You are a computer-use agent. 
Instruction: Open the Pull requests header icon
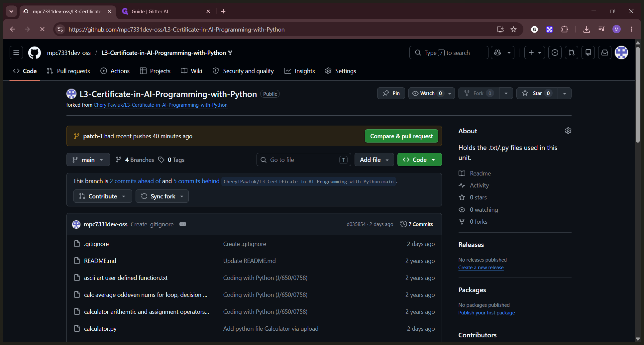tap(571, 53)
